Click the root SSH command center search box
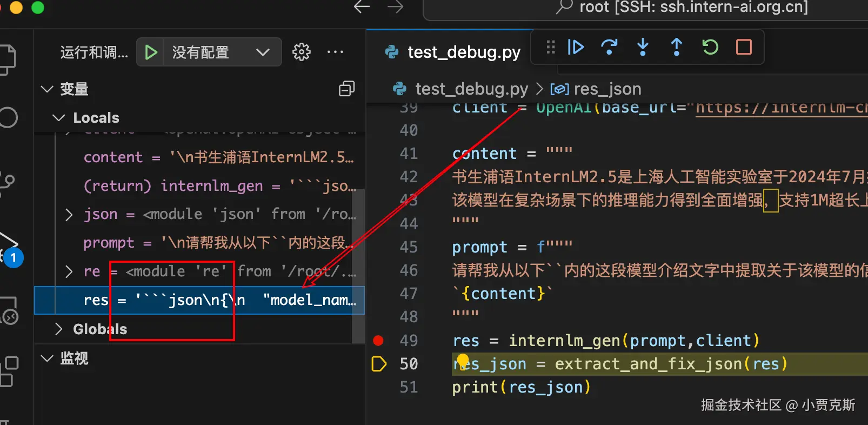Screen dimensions: 868x425 pyautogui.click(x=646, y=8)
